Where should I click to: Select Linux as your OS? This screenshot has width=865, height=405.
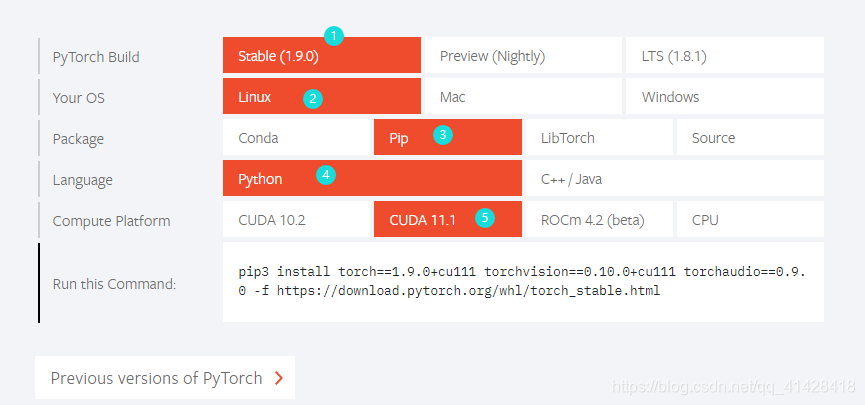tap(322, 96)
